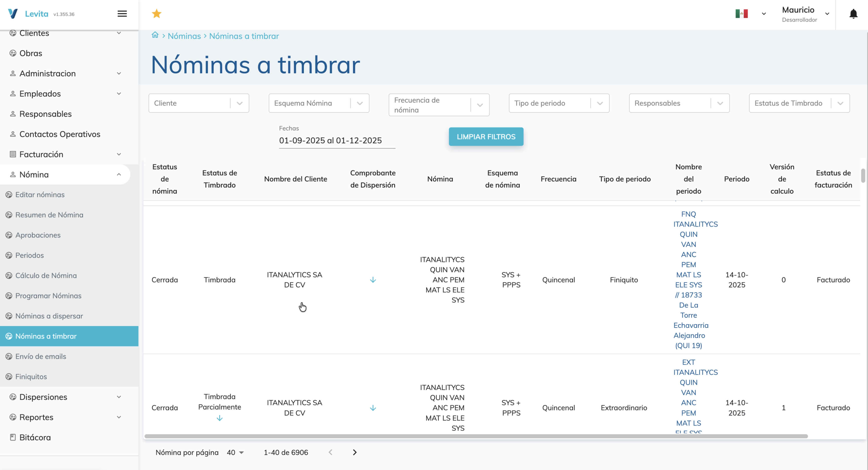This screenshot has height=470, width=868.
Task: Click the Finiquitos sidebar icon
Action: click(9, 376)
